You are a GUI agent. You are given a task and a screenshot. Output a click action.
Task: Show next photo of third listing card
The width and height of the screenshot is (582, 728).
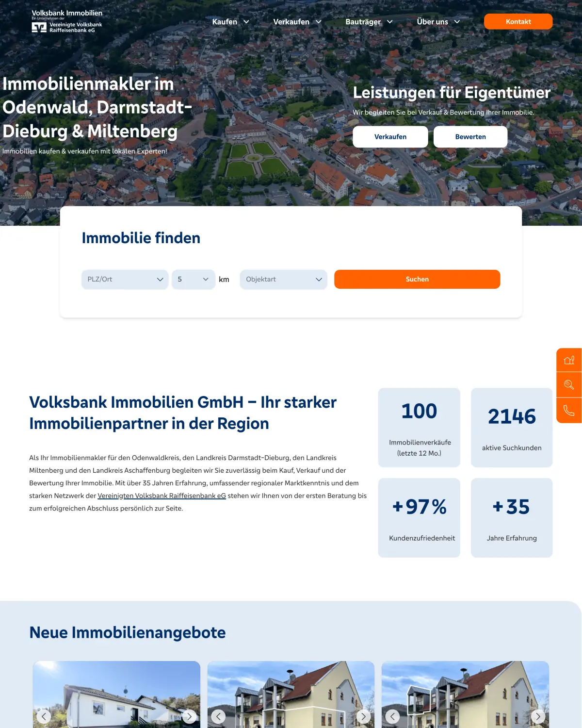coord(538,716)
